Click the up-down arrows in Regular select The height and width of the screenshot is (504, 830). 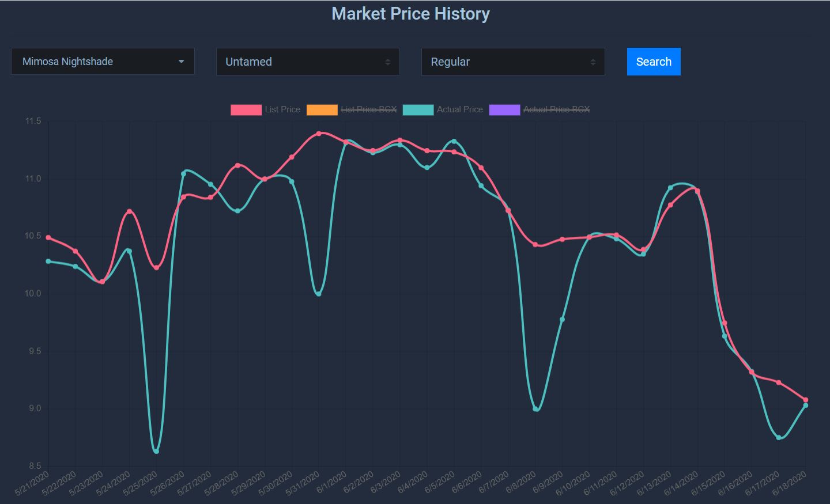coord(593,62)
